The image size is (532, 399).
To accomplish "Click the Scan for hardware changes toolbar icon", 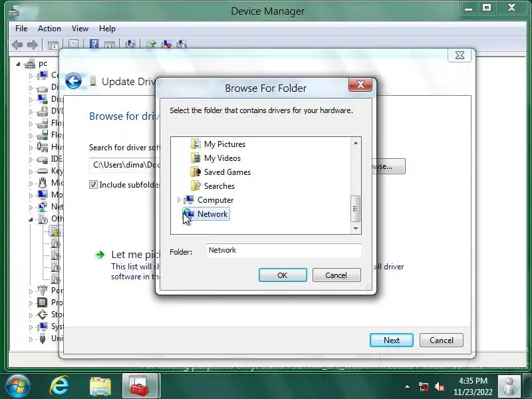I will click(x=130, y=44).
